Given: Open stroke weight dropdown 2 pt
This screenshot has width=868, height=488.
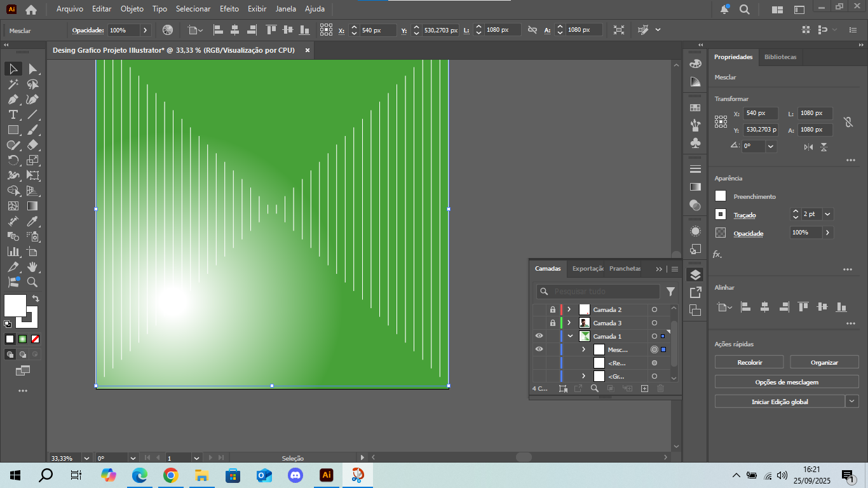Looking at the screenshot, I should tap(827, 214).
